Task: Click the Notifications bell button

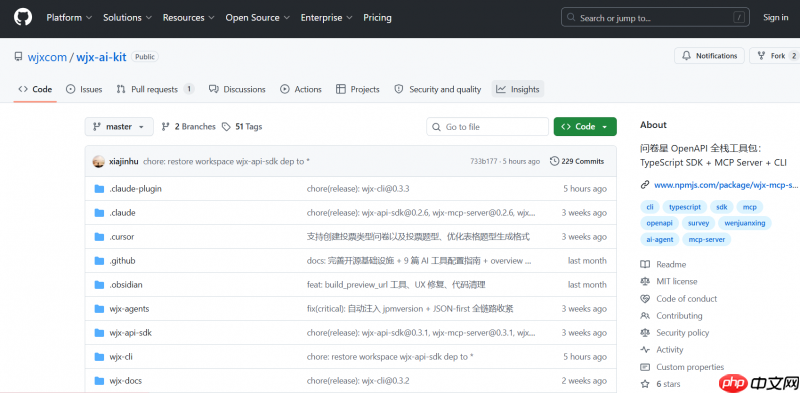Action: [709, 56]
